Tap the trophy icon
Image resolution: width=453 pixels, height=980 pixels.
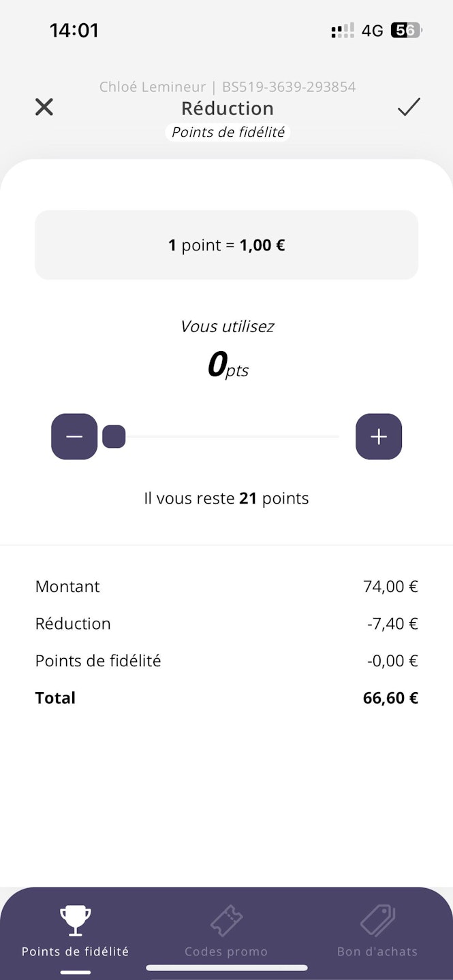(75, 921)
